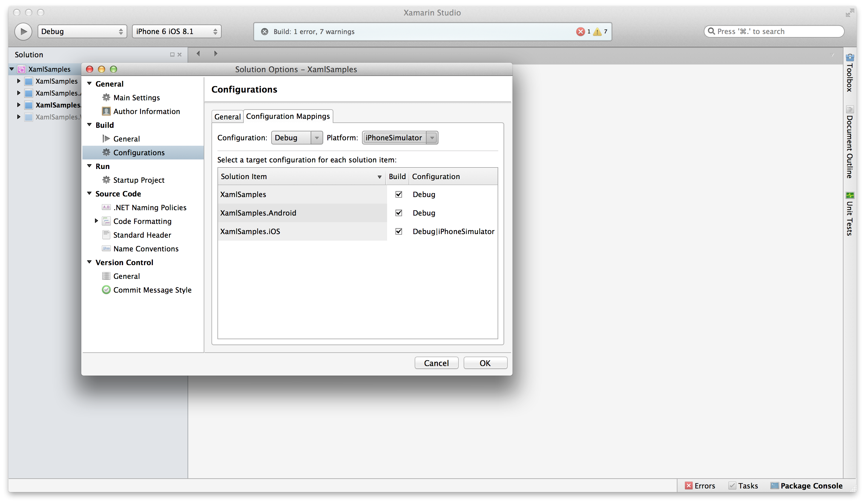Open Name Conventions settings
Screen dimensions: 865x504
145,248
